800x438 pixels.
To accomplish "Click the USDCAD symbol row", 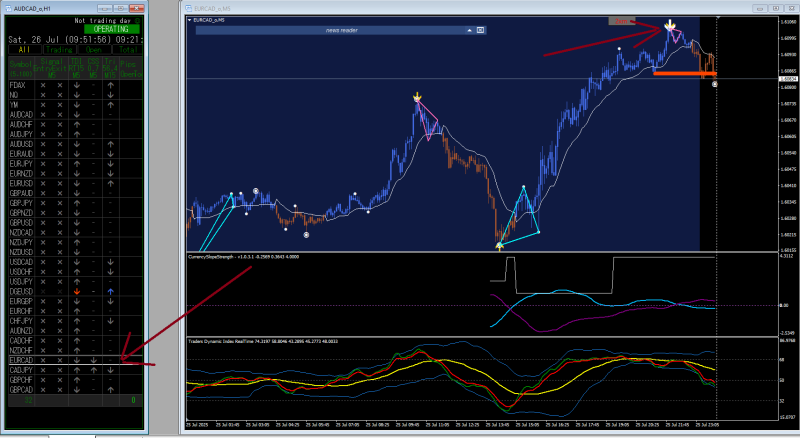I will pyautogui.click(x=21, y=261).
